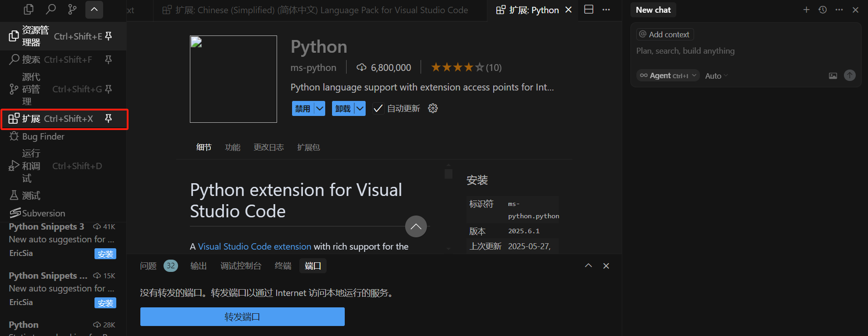Open editor more actions ellipsis
Screen dimensions: 868x336
(x=606, y=10)
